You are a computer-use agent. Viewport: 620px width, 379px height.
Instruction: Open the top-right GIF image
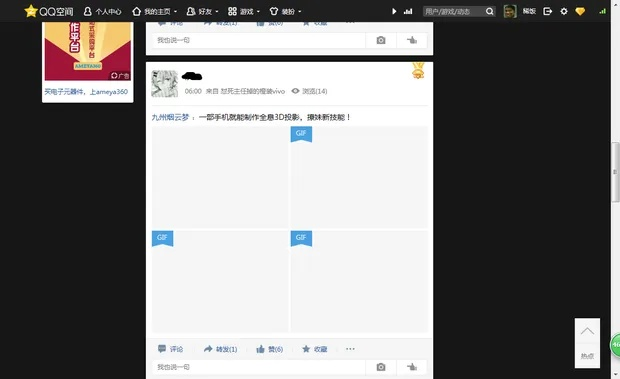[x=359, y=177]
